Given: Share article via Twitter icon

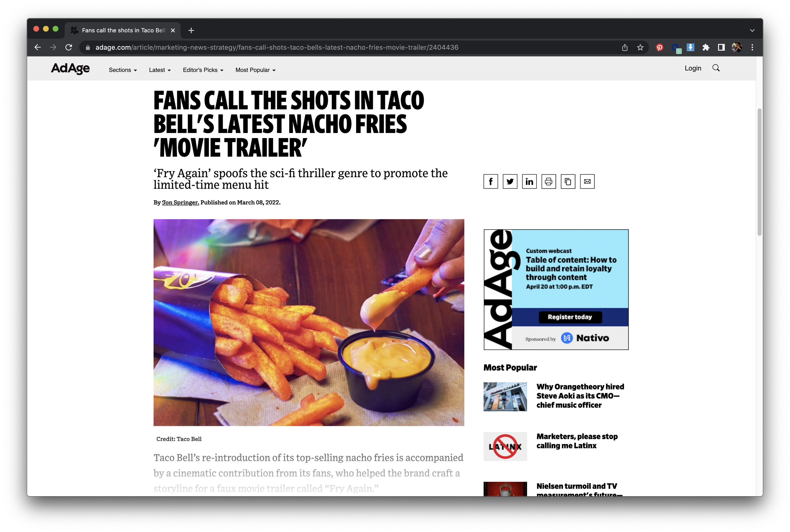Looking at the screenshot, I should pyautogui.click(x=510, y=182).
